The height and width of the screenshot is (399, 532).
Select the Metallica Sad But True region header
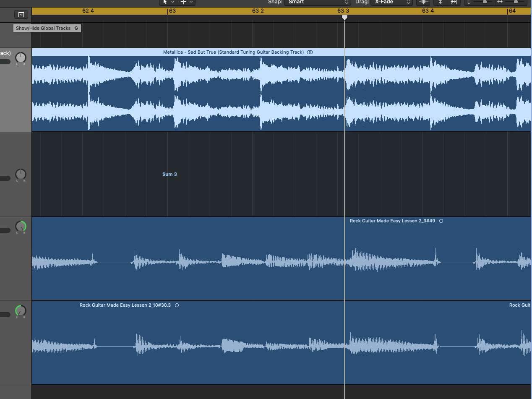[233, 52]
